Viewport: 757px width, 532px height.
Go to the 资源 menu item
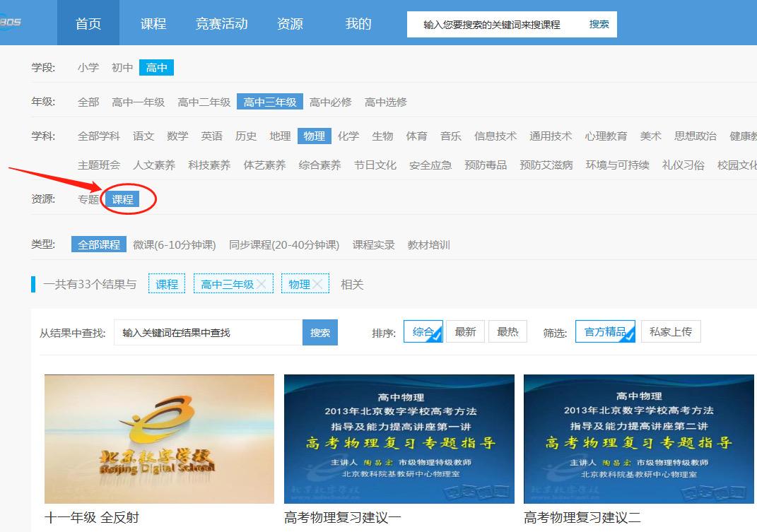(290, 23)
